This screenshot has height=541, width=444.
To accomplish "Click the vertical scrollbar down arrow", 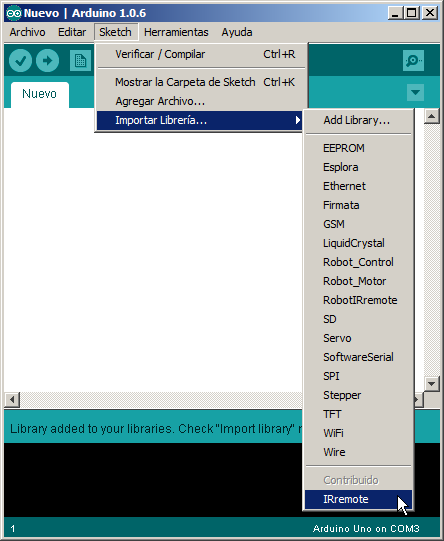I will [x=432, y=383].
